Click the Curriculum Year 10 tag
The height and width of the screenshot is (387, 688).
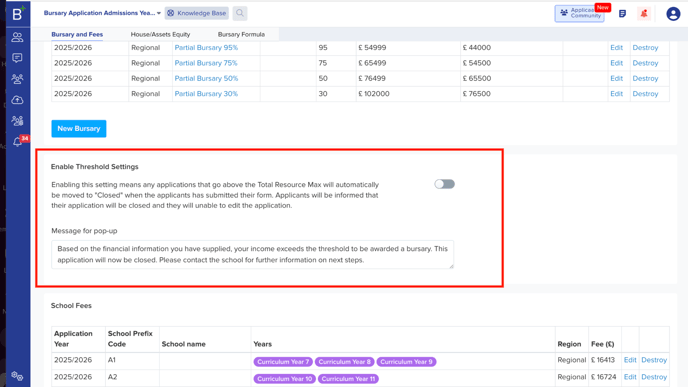click(284, 379)
